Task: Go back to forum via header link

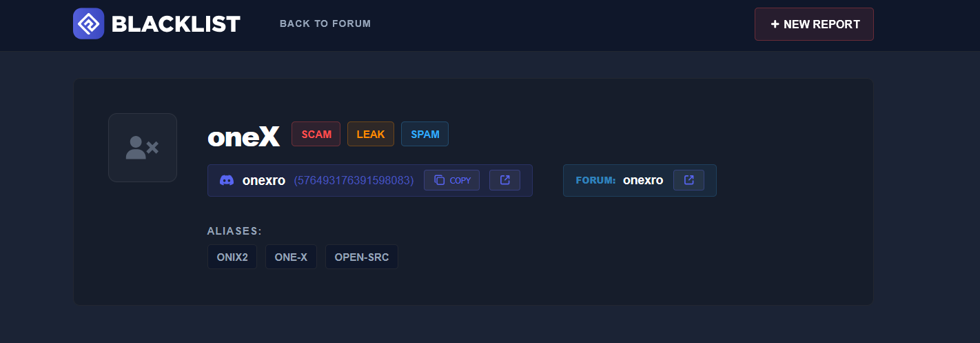Action: [x=325, y=23]
